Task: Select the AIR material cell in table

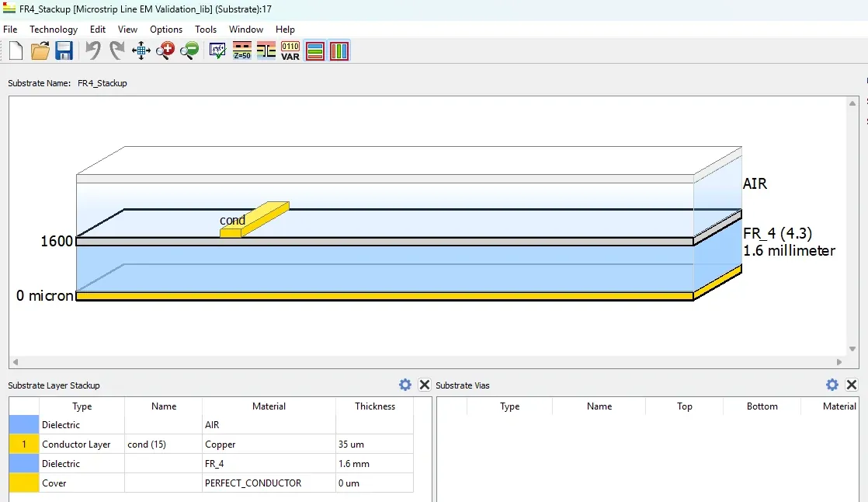Action: pos(269,424)
